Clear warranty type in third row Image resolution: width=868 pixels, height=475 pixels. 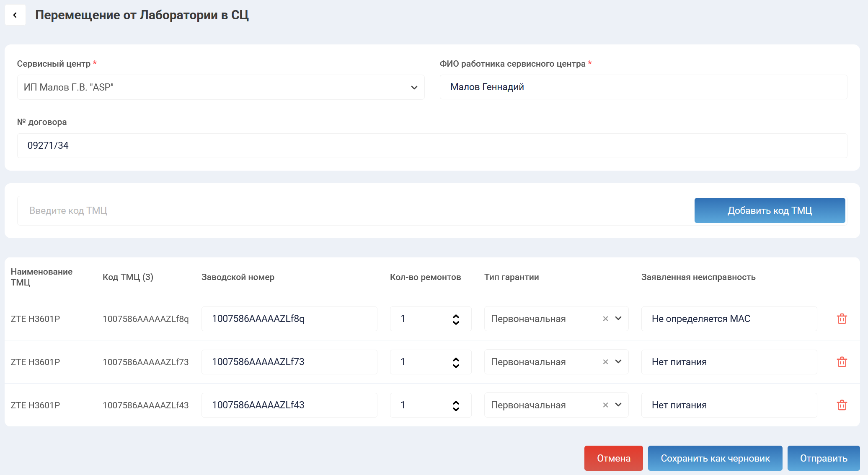(605, 405)
